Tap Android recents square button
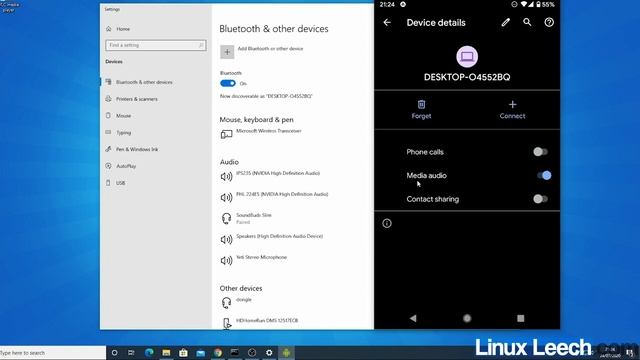Viewport: 640px width, 360px height. pos(520,318)
